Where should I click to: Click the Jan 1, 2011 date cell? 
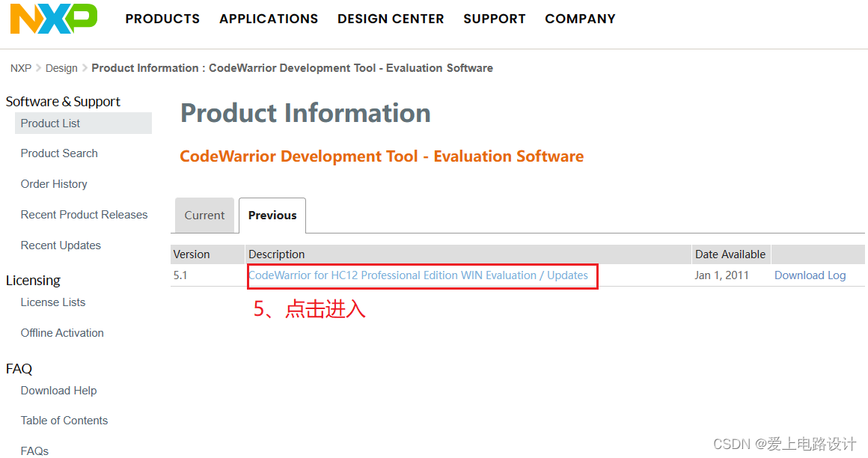(722, 275)
